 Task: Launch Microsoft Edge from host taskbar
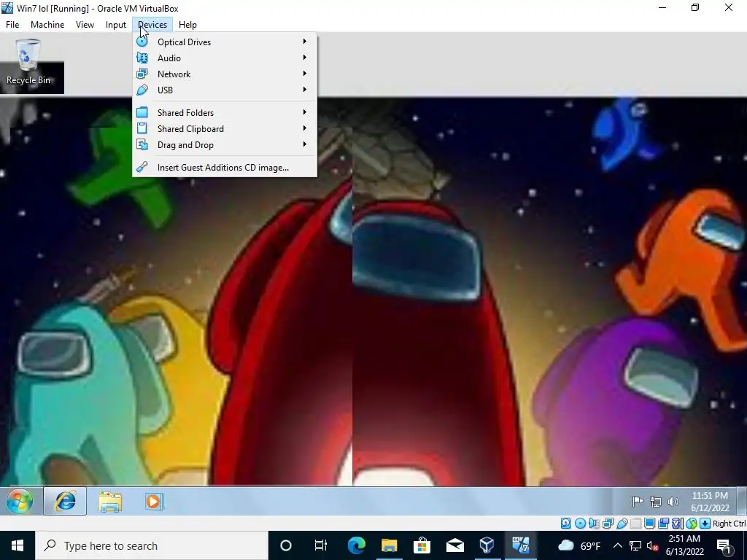point(356,545)
